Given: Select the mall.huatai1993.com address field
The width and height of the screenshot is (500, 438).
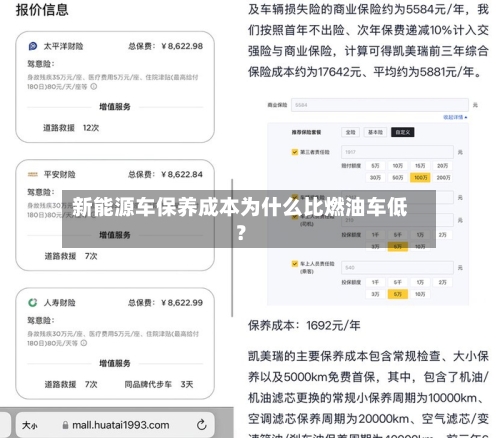Looking at the screenshot, I should coord(115,425).
